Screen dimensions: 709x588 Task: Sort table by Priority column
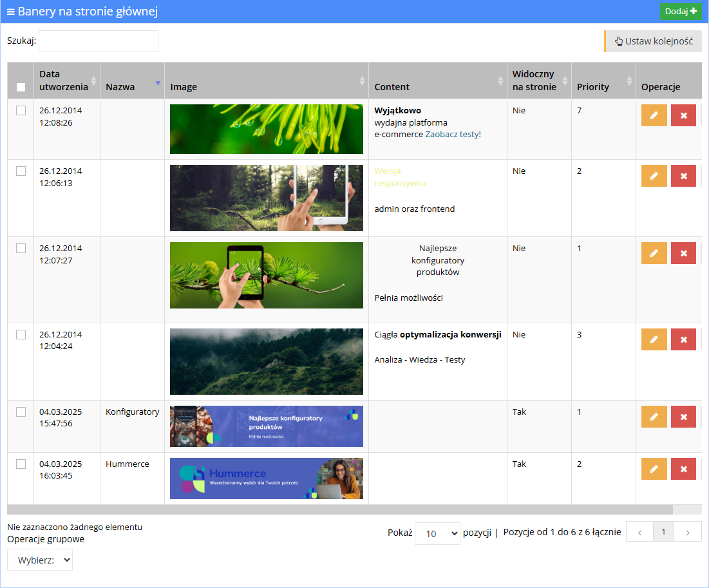pos(603,81)
